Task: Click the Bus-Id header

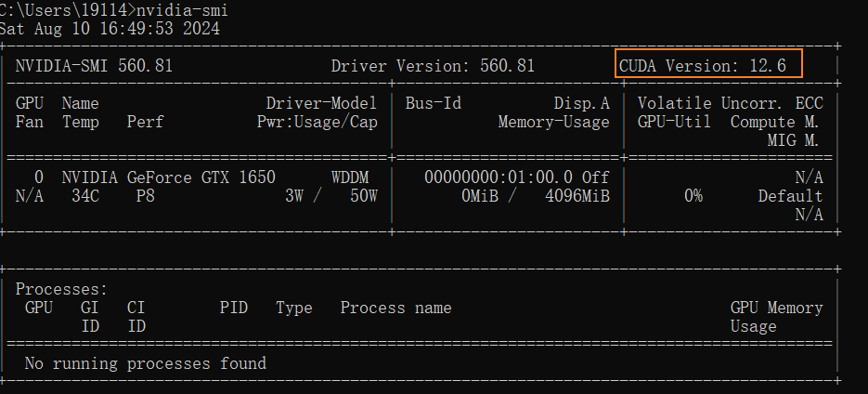Action: pos(433,103)
